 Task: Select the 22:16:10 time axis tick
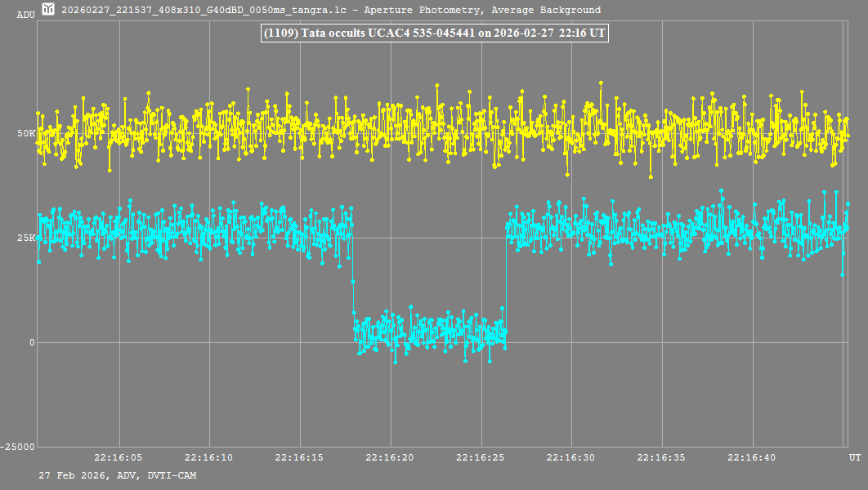pos(208,458)
